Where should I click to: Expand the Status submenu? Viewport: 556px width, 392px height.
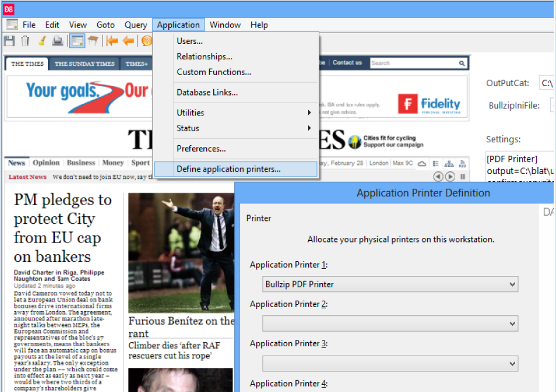click(x=236, y=128)
